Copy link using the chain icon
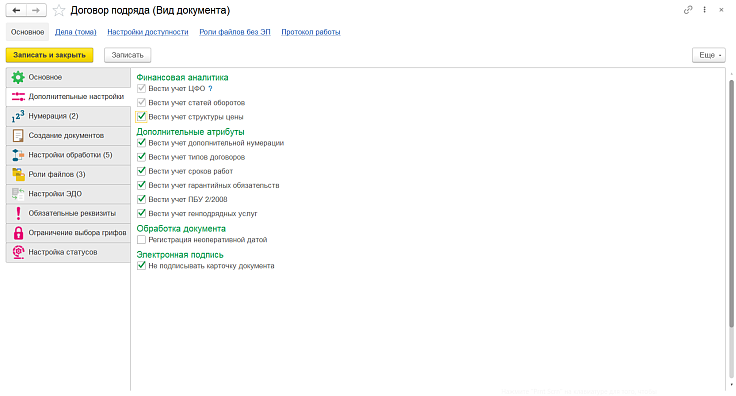Screen dimensions: 736x396 click(x=688, y=10)
